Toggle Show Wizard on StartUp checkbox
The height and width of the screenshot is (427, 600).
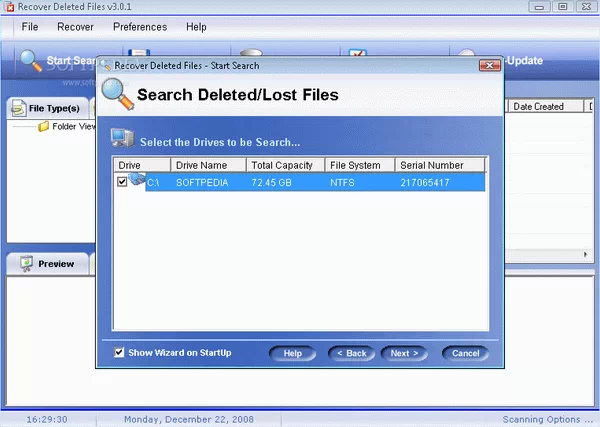pyautogui.click(x=119, y=352)
